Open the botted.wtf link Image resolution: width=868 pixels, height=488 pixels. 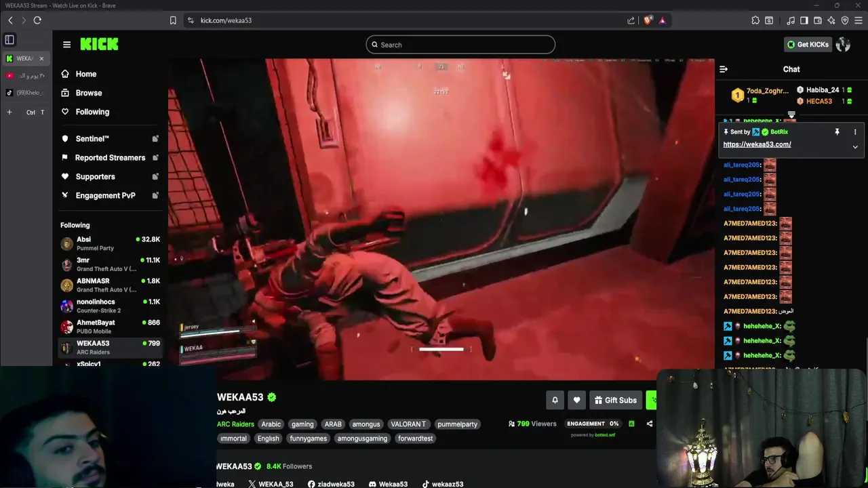[x=605, y=435]
